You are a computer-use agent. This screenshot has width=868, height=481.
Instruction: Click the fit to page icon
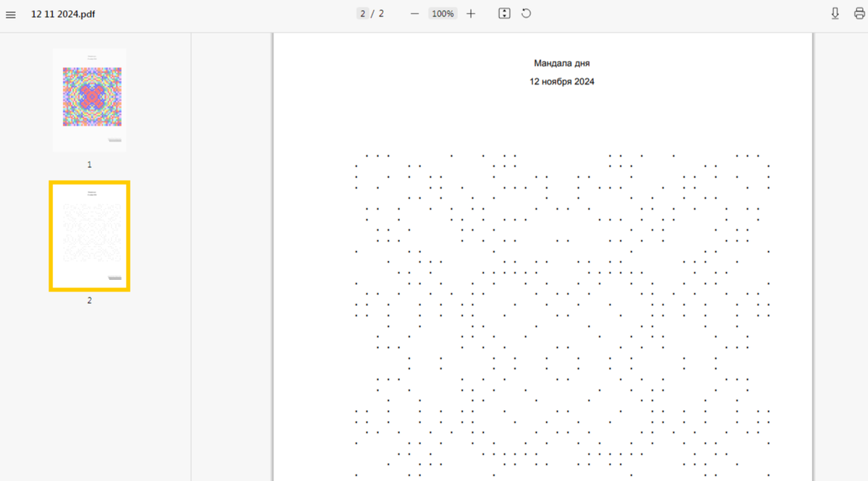pyautogui.click(x=505, y=14)
